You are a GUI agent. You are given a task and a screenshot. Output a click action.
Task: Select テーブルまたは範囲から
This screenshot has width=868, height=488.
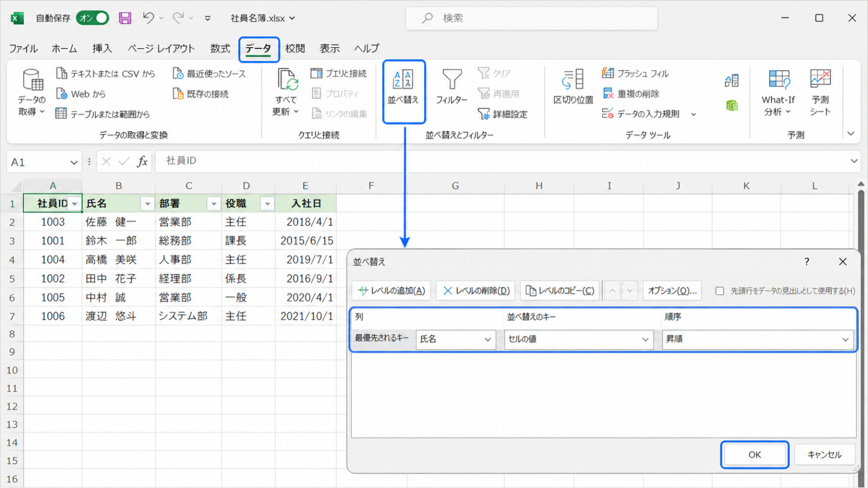click(x=103, y=114)
